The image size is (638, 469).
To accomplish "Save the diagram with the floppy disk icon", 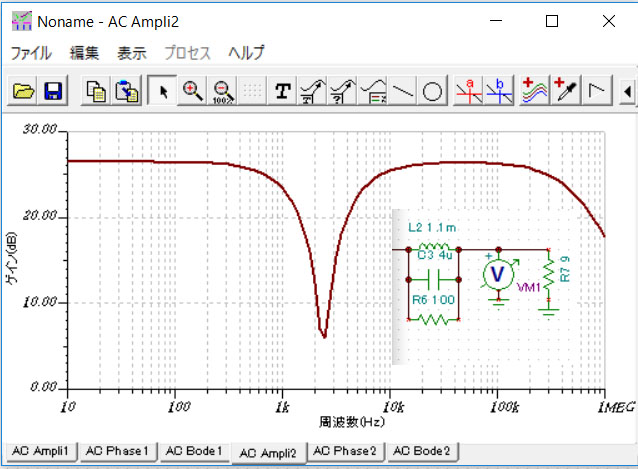I will pos(53,91).
